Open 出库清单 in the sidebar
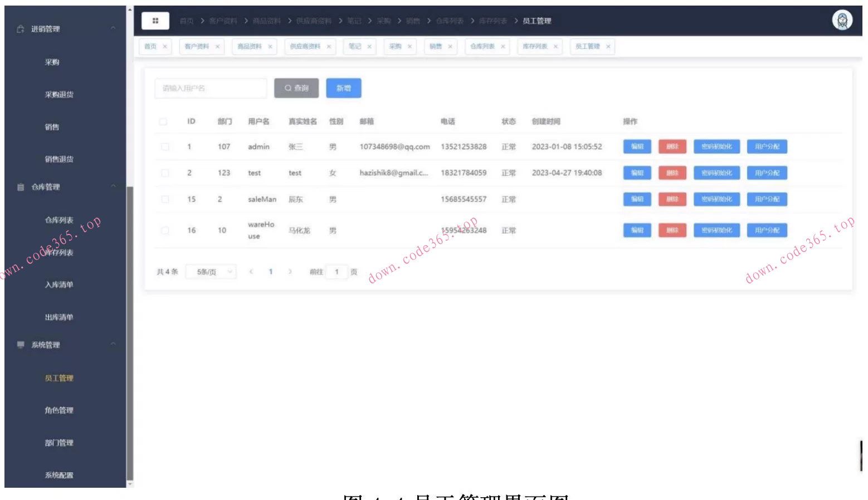The height and width of the screenshot is (500, 868). 59,317
